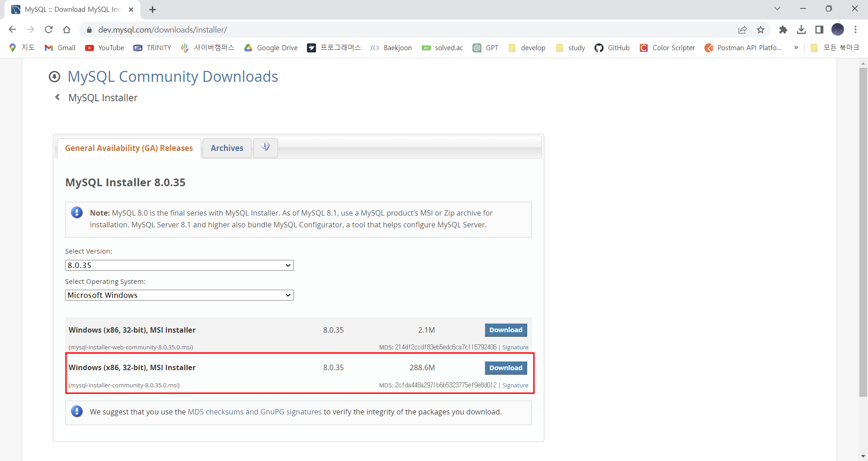The image size is (868, 461).
Task: Click the 288.6M size value
Action: pyautogui.click(x=422, y=367)
